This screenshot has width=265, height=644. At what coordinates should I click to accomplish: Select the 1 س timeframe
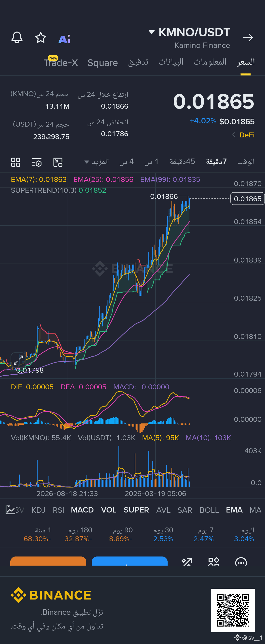pyautogui.click(x=151, y=162)
